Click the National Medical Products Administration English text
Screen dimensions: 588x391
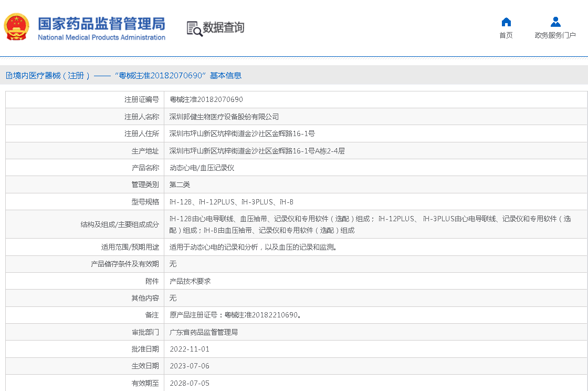(101, 37)
